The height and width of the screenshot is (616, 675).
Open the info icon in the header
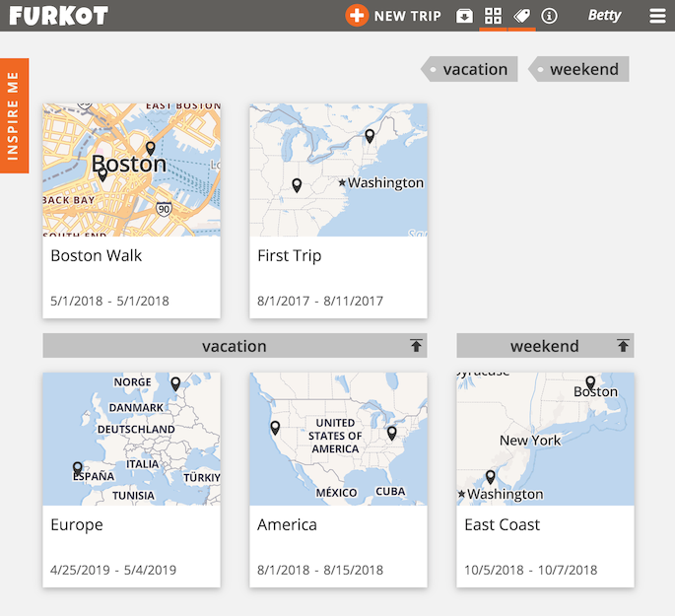click(x=549, y=16)
